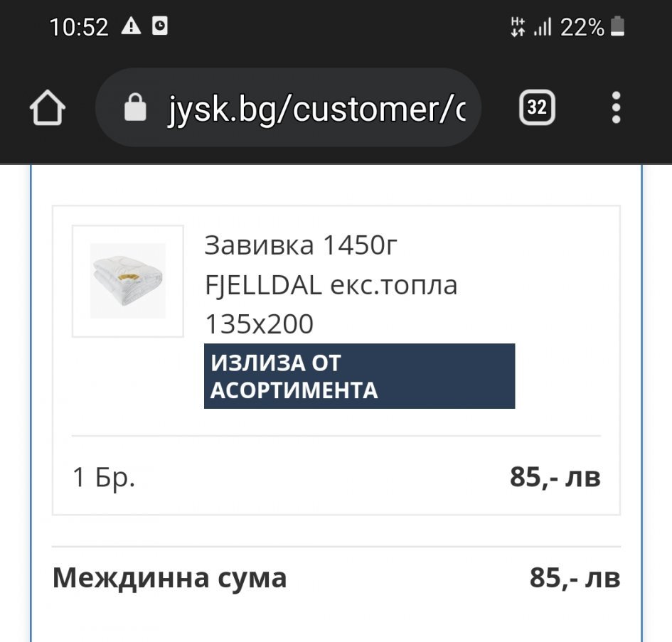672x642 pixels.
Task: Click the ИЗЛИЗА ОТ АСОРТИМЕНТА badge
Action: 359,376
